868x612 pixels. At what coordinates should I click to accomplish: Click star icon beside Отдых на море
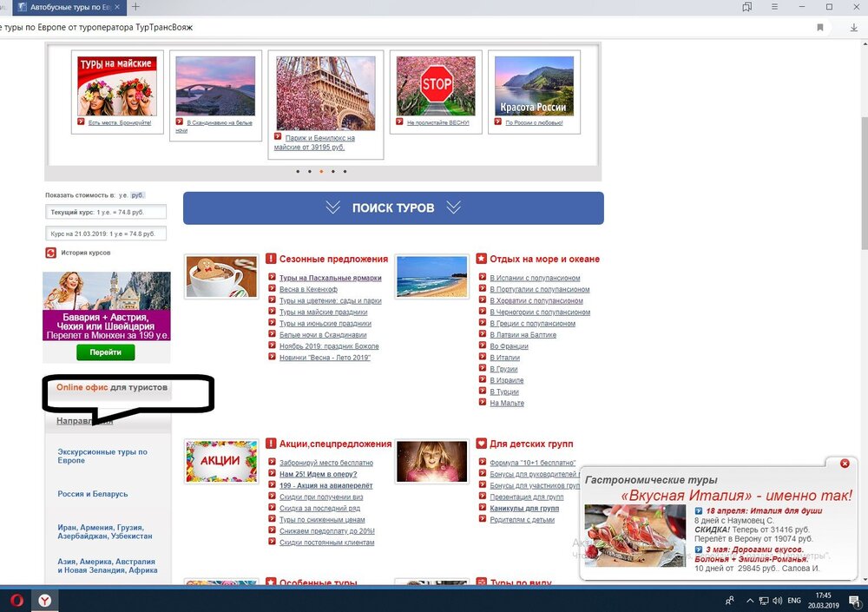481,259
